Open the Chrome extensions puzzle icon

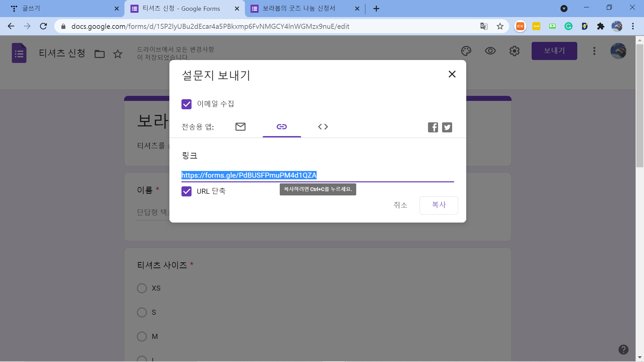click(600, 26)
